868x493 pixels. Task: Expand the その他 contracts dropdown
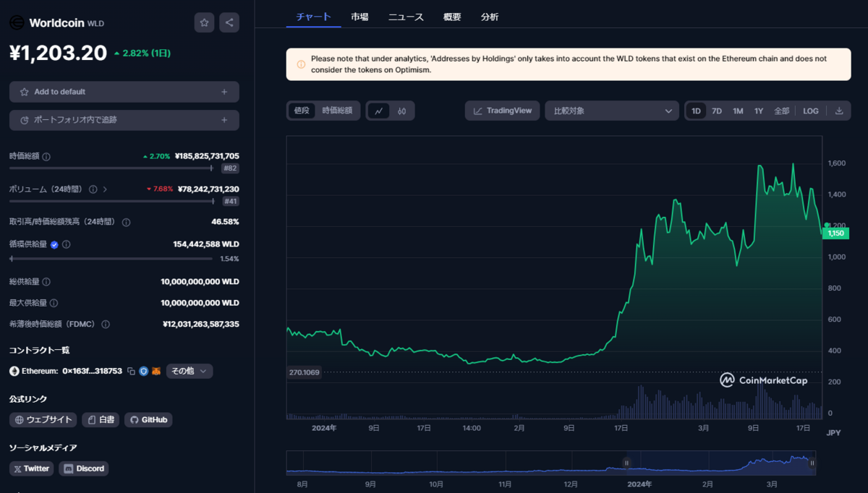(x=190, y=371)
